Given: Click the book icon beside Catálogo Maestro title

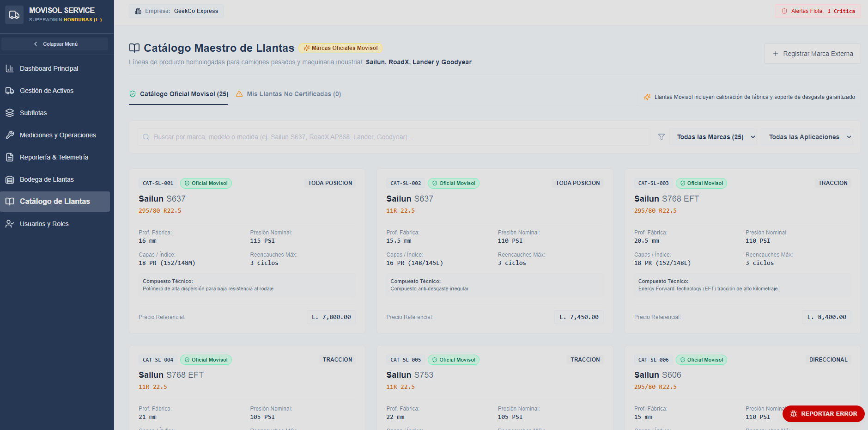Looking at the screenshot, I should tap(134, 48).
